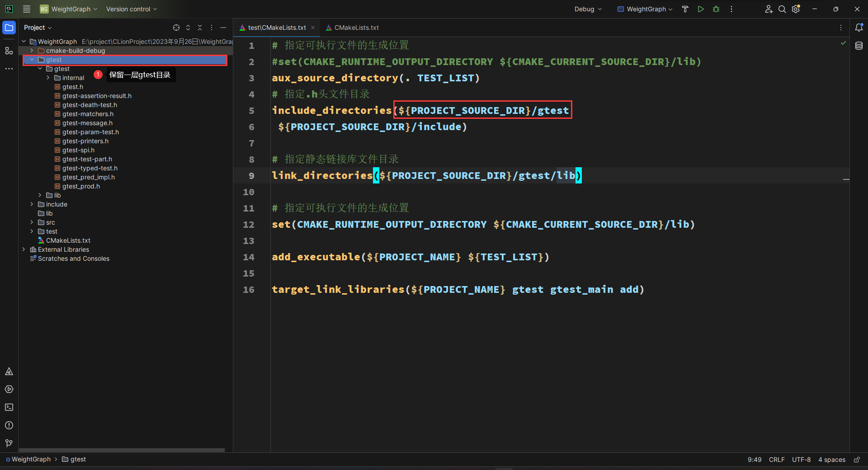Open the Terminal tool window

[x=9, y=407]
